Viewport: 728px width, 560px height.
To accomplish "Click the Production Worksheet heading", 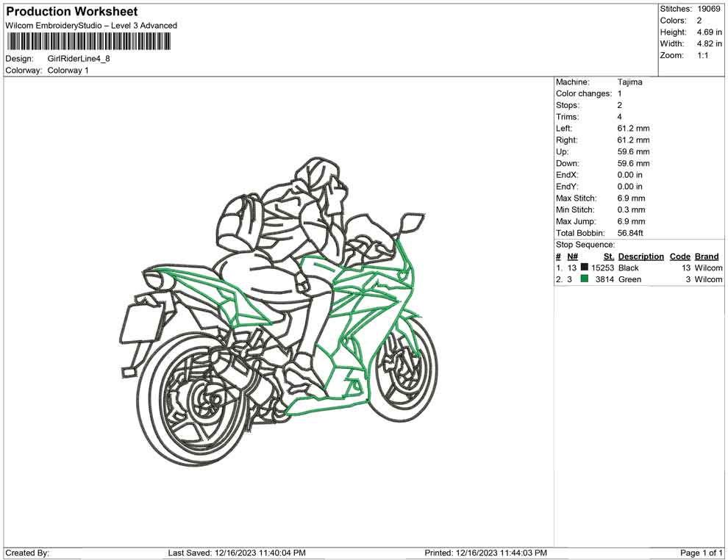I will coord(71,12).
